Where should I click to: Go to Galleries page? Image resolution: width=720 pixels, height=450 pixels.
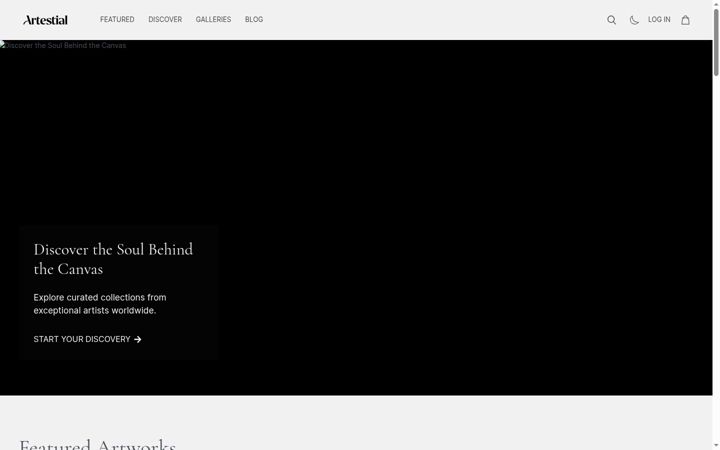coord(214,20)
